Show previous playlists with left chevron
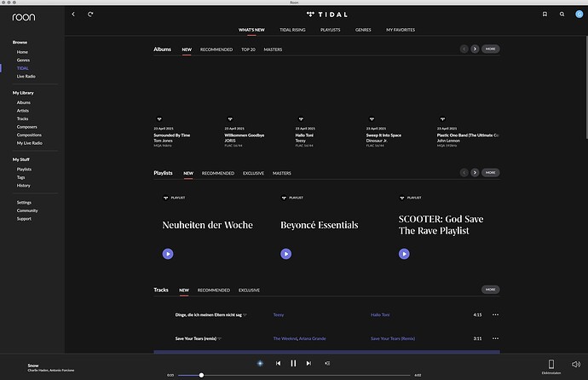This screenshot has height=380, width=588. click(464, 172)
